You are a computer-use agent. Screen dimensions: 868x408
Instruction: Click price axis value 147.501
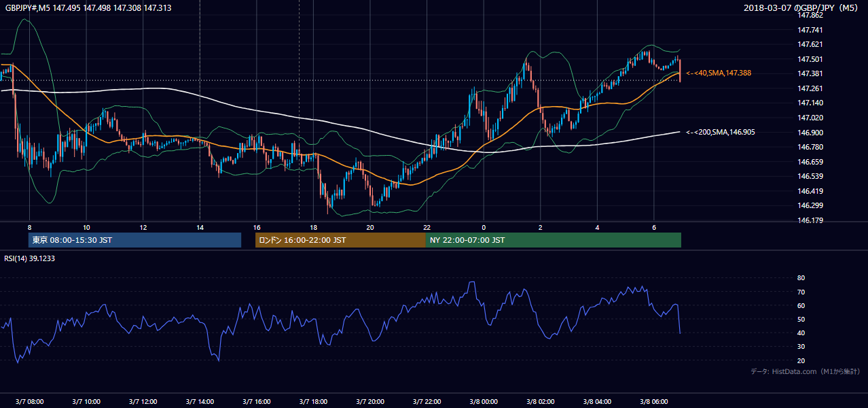click(x=810, y=59)
